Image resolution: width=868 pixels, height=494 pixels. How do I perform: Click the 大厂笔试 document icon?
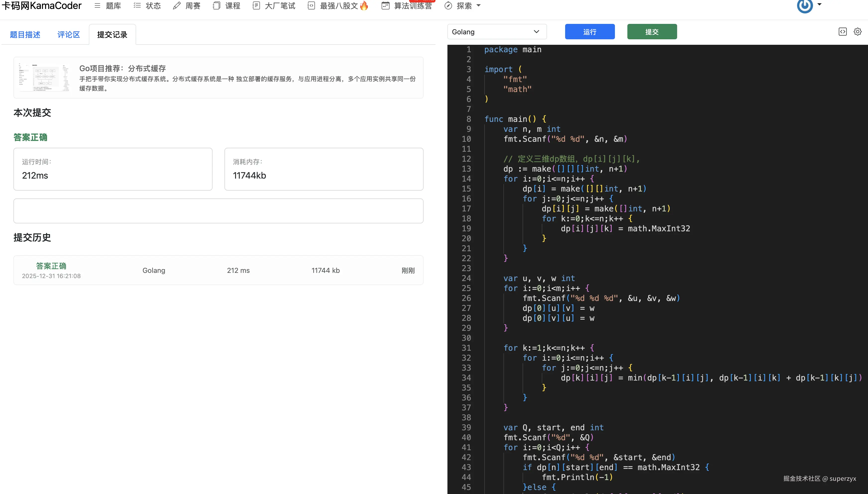point(256,5)
